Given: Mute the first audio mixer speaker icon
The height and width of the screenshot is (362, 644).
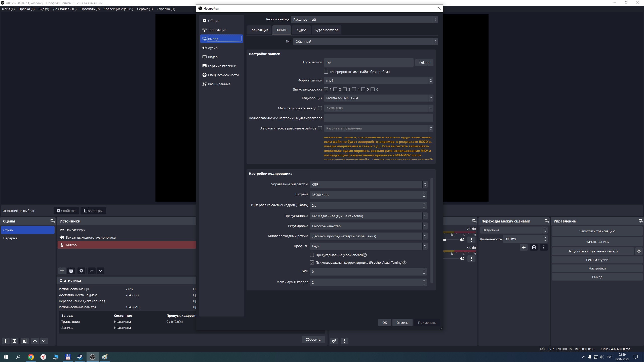Looking at the screenshot, I should 462,240.
